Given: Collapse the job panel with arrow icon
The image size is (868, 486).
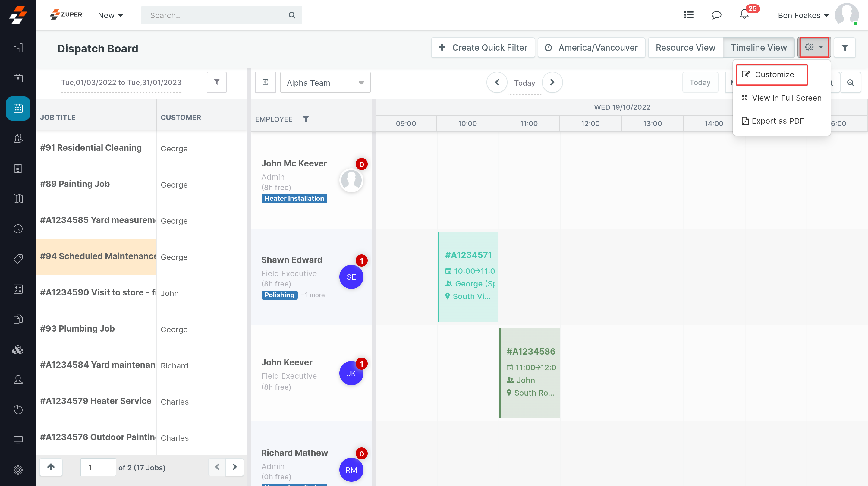Looking at the screenshot, I should [265, 82].
